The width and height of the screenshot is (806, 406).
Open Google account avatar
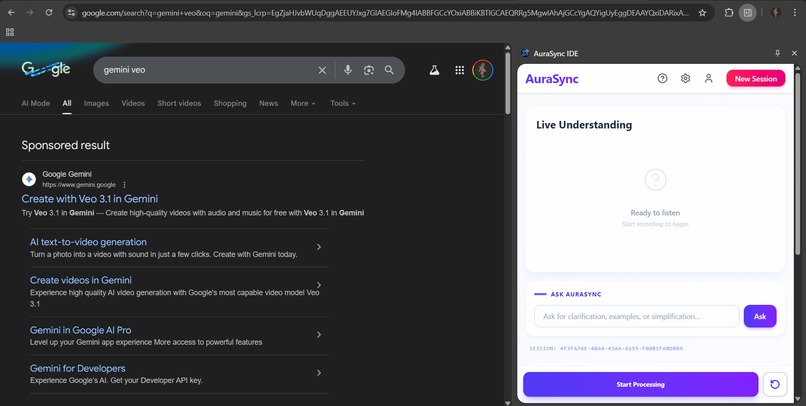[483, 70]
